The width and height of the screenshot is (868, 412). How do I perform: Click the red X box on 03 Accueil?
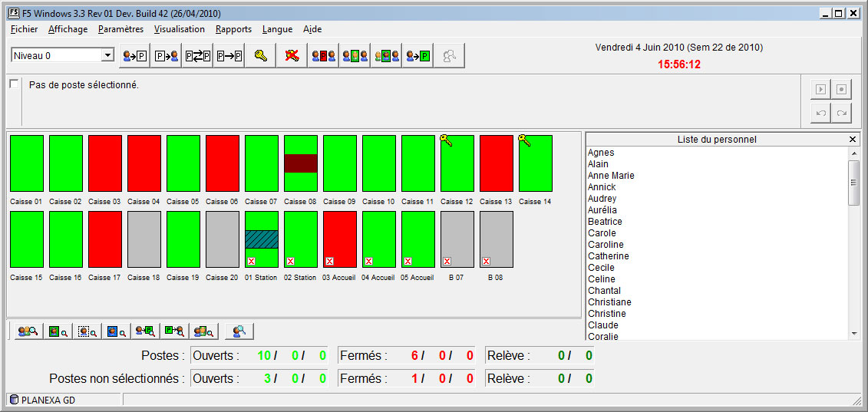[x=329, y=261]
